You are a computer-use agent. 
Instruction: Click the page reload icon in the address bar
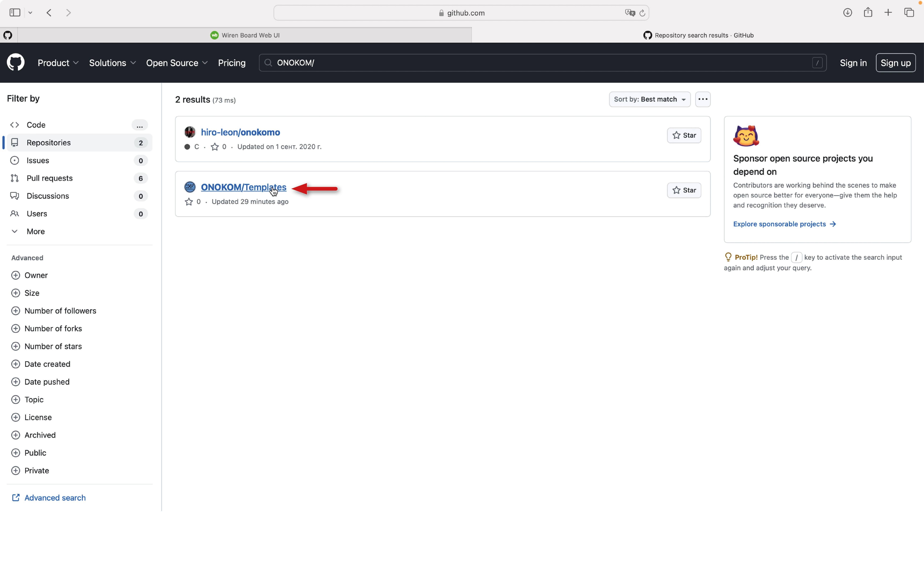642,13
